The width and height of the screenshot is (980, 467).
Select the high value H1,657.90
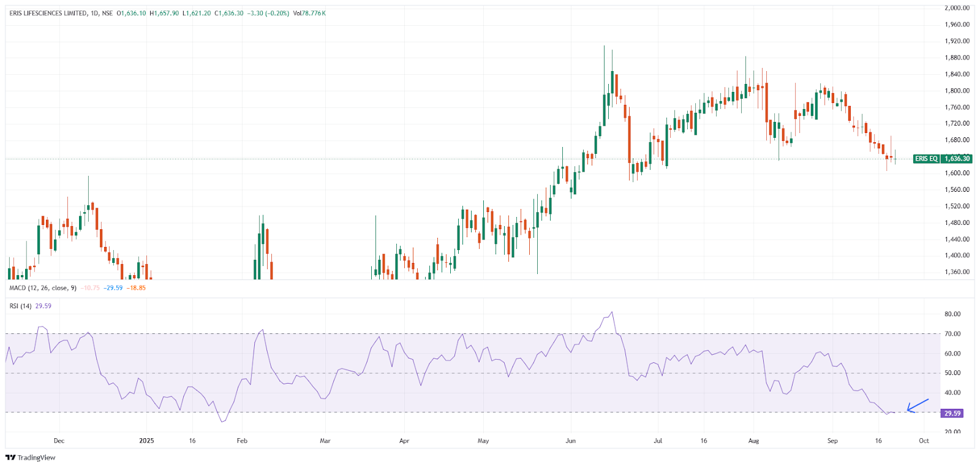(x=164, y=13)
